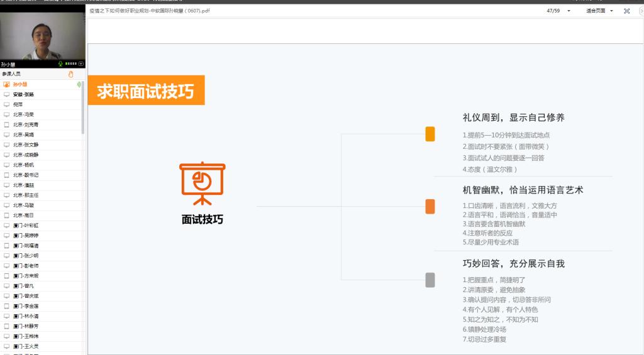The image size is (644, 355).
Task: Open the page number 47/59 dropdown
Action: click(x=569, y=11)
